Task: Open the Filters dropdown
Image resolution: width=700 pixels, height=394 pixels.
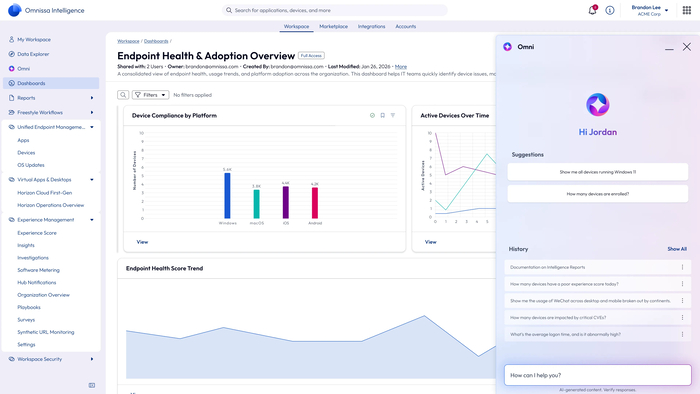Action: [150, 95]
